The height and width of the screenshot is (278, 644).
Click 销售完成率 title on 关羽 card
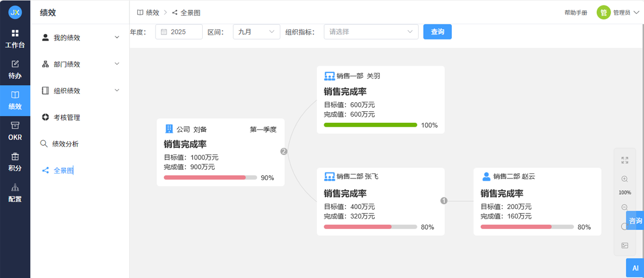click(345, 91)
